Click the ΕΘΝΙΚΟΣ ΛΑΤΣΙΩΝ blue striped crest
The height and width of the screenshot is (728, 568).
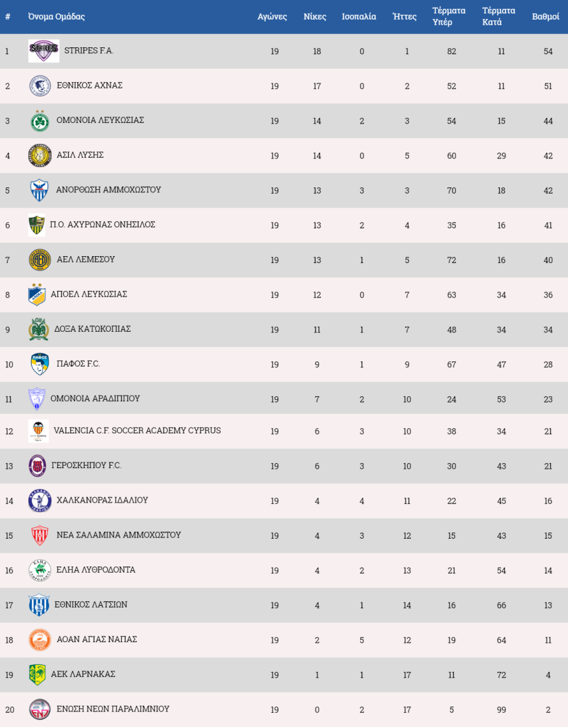pyautogui.click(x=39, y=606)
